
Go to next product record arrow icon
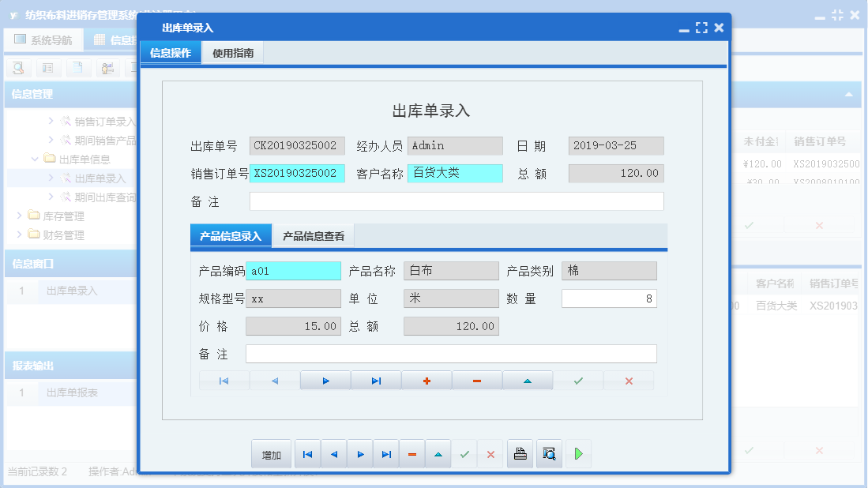tap(325, 380)
